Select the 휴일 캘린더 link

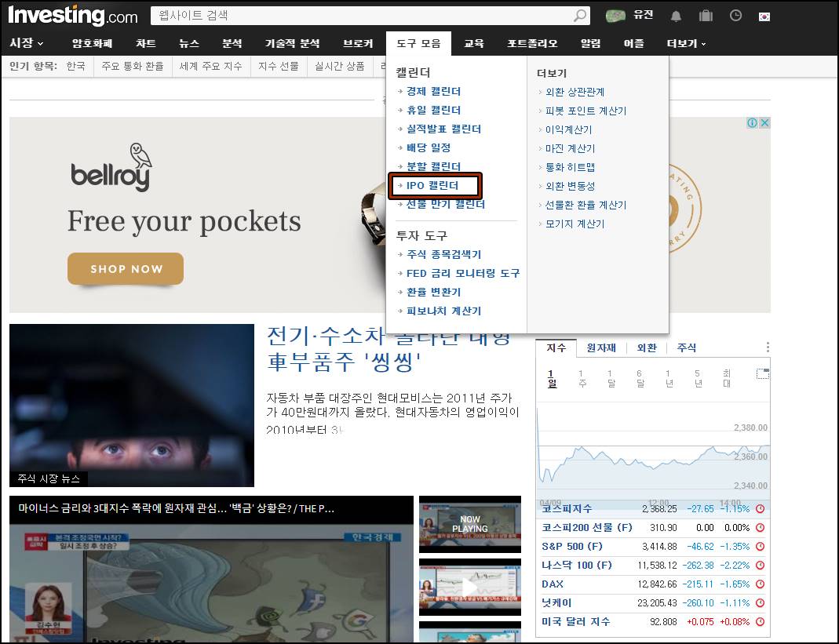pyautogui.click(x=433, y=110)
